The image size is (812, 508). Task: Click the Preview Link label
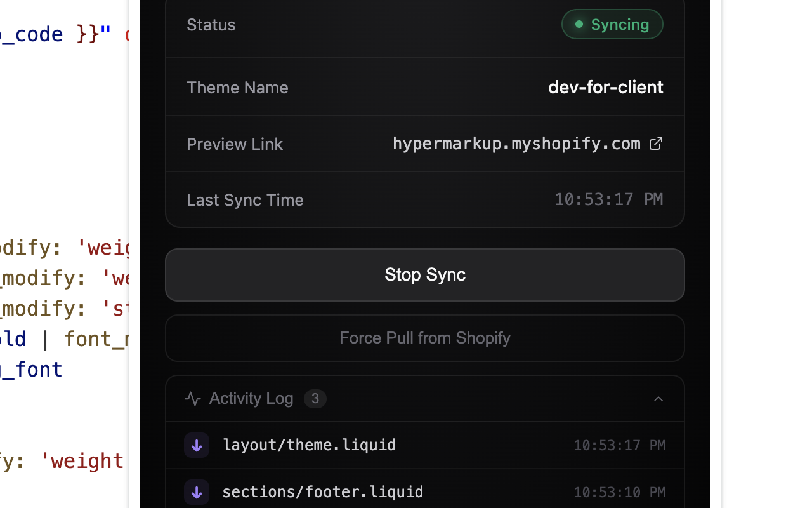click(235, 144)
